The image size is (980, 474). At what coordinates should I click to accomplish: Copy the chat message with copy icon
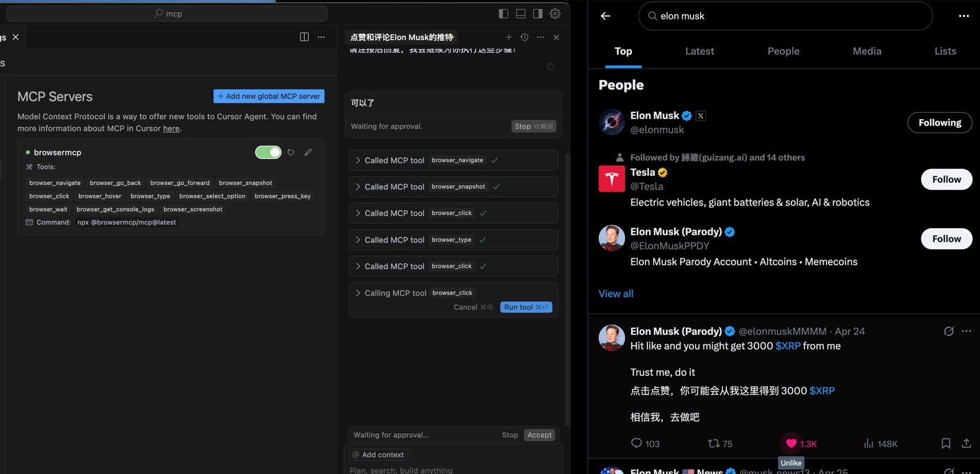click(x=550, y=66)
